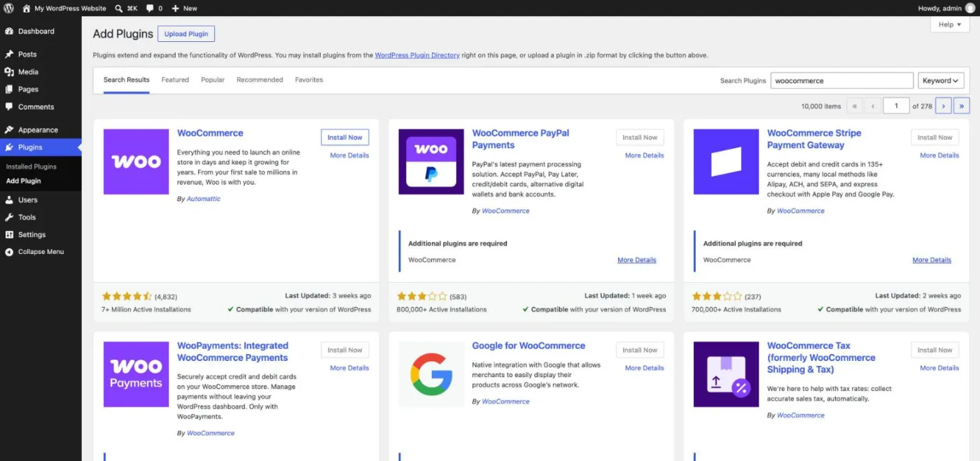Open the WooCommerce plugin title link

pos(210,133)
